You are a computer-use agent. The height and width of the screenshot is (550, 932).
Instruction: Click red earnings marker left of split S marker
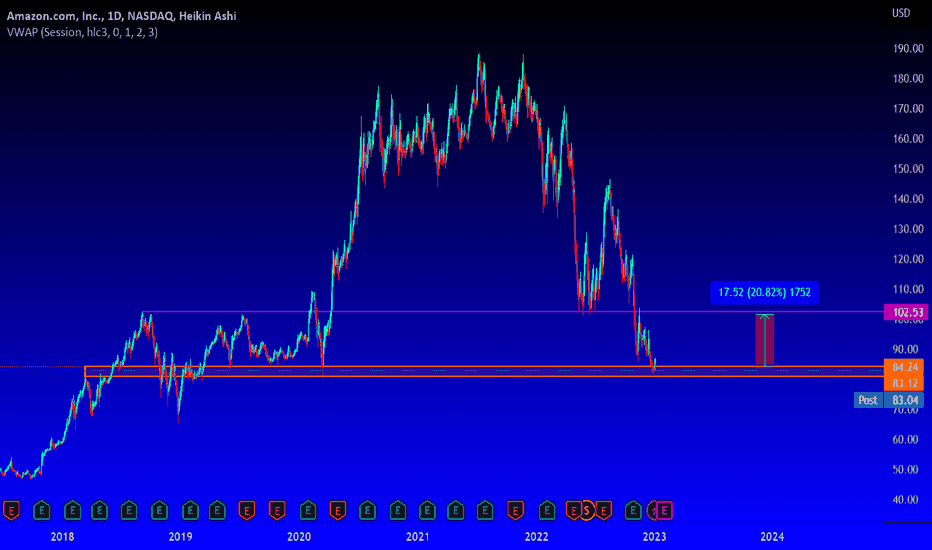pos(573,510)
